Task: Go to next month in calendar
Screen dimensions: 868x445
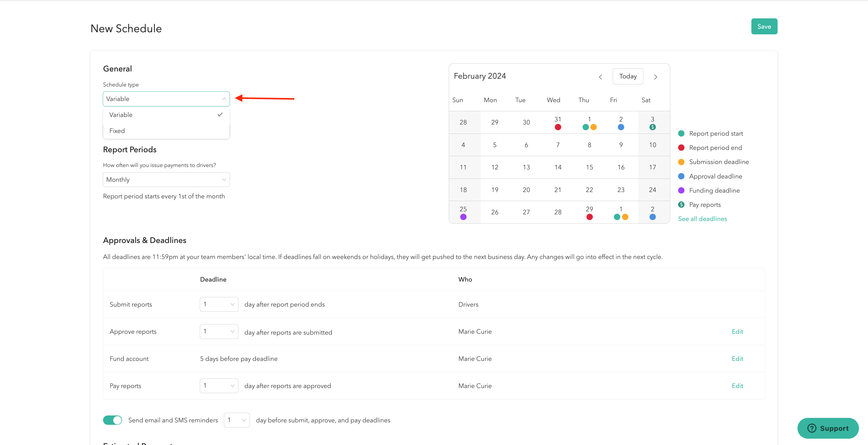Action: click(656, 77)
